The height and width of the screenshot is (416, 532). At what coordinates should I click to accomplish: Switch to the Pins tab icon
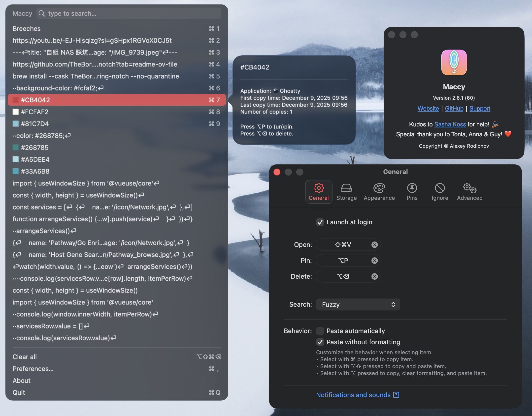tap(412, 188)
